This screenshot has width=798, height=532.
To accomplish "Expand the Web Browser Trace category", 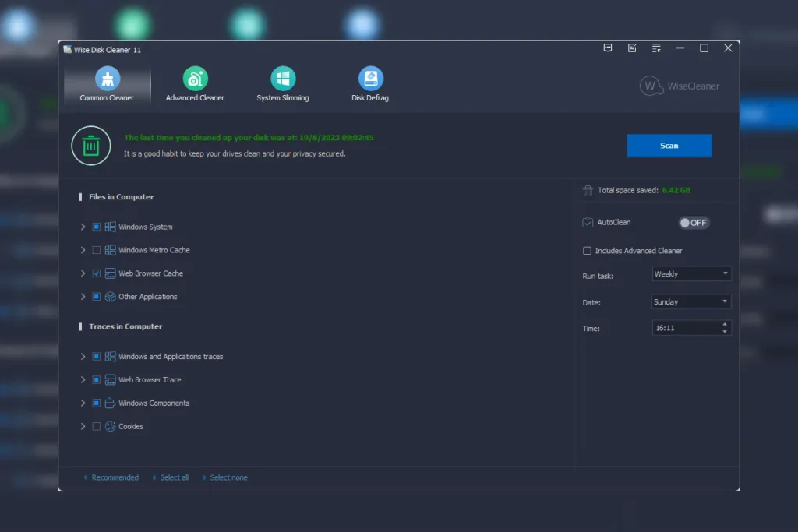I will click(83, 380).
